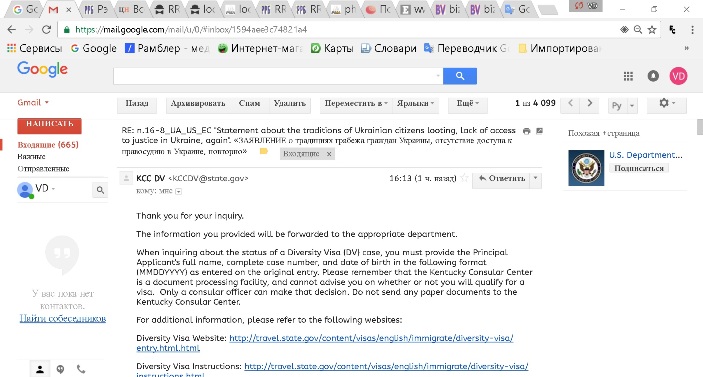This screenshot has height=377, width=703.
Task: Switch to Hangouts conversations tab icon
Action: (60, 369)
